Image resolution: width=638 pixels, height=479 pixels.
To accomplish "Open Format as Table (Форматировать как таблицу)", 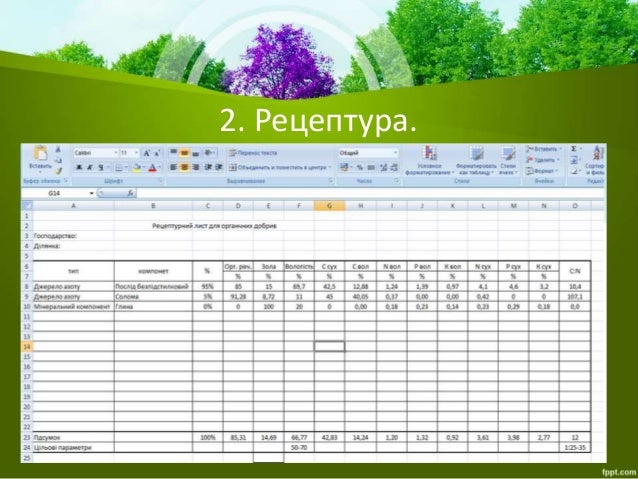I will tap(476, 161).
